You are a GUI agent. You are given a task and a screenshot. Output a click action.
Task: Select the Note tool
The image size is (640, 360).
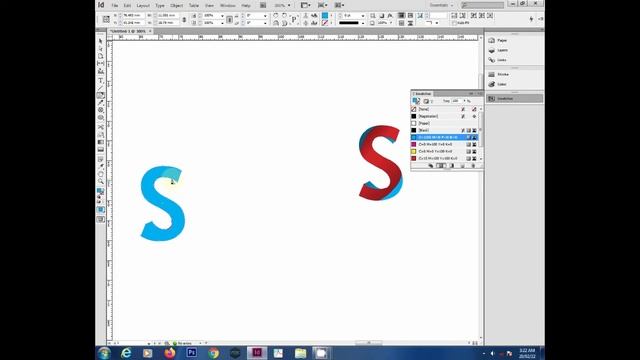click(100, 159)
